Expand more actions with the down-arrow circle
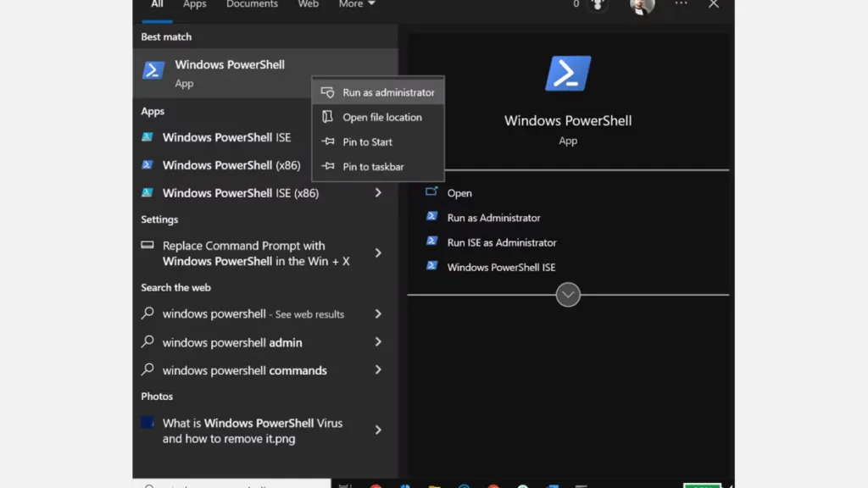Viewport: 868px width, 488px height. (x=568, y=295)
